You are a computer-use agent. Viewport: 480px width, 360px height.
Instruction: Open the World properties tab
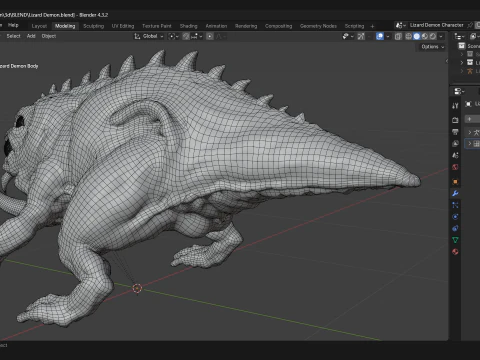[x=455, y=167]
